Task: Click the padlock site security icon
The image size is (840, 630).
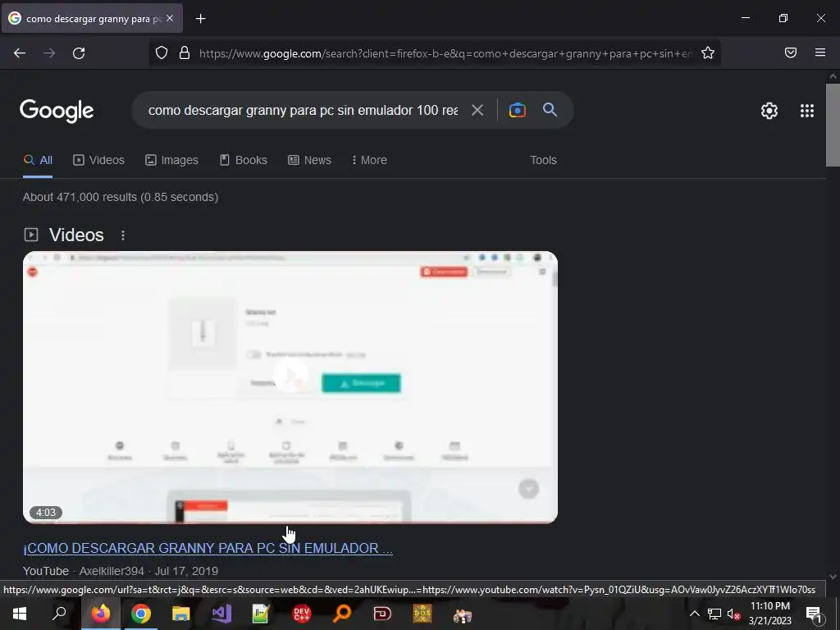Action: coord(185,52)
